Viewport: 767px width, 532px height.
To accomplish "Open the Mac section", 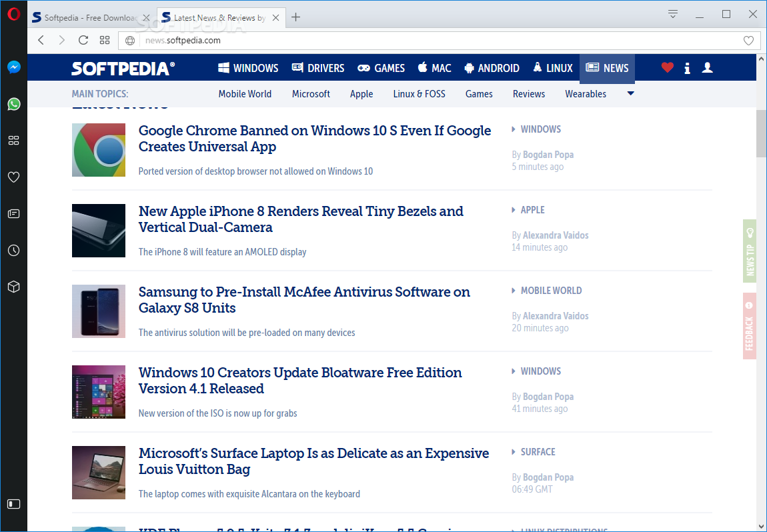I will pos(434,68).
